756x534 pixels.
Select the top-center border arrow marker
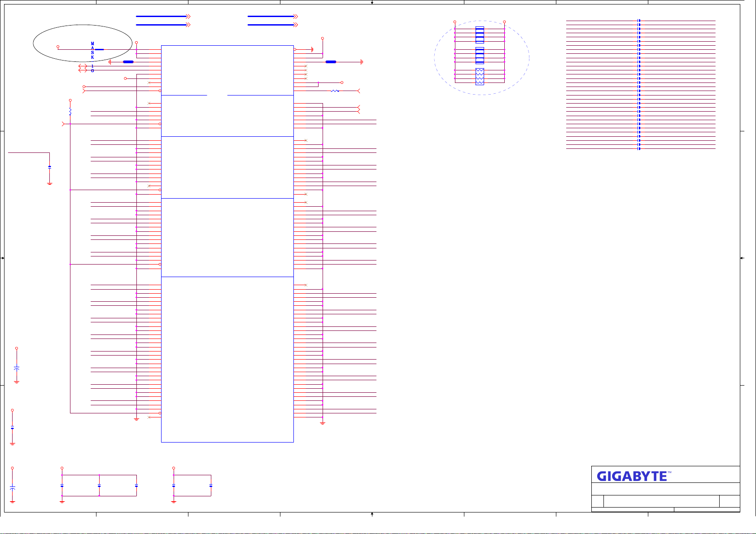[372, 2]
